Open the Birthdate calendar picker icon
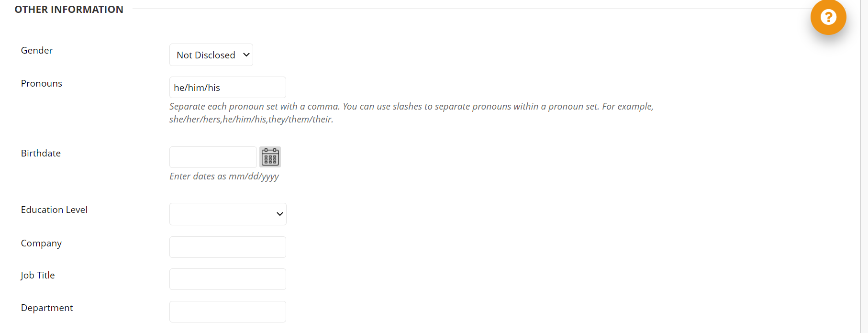This screenshot has width=868, height=333. tap(270, 157)
